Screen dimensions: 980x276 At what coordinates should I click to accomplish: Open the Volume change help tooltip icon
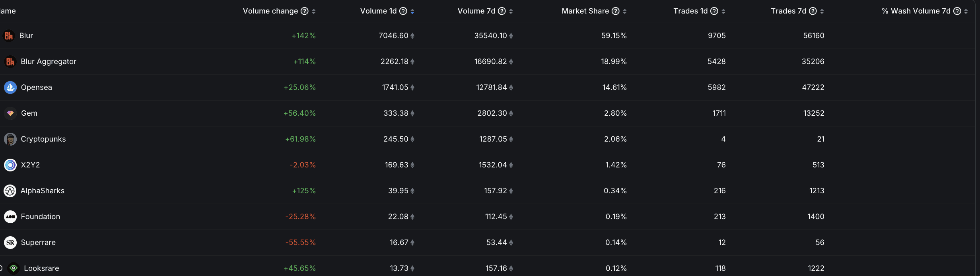(305, 11)
